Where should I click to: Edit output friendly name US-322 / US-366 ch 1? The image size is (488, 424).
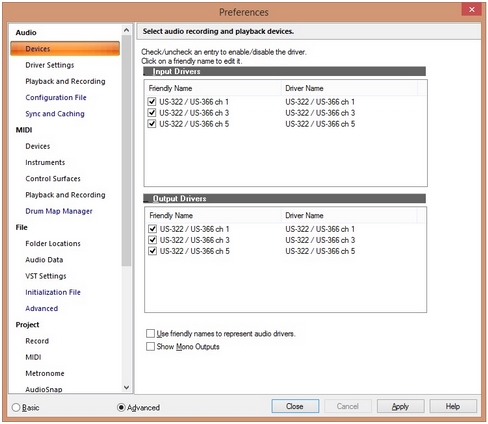pyautogui.click(x=195, y=229)
